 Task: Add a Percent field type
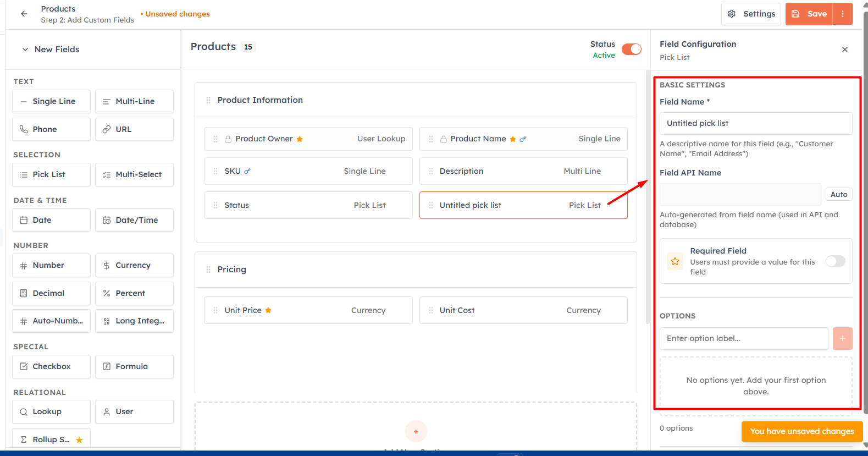134,293
